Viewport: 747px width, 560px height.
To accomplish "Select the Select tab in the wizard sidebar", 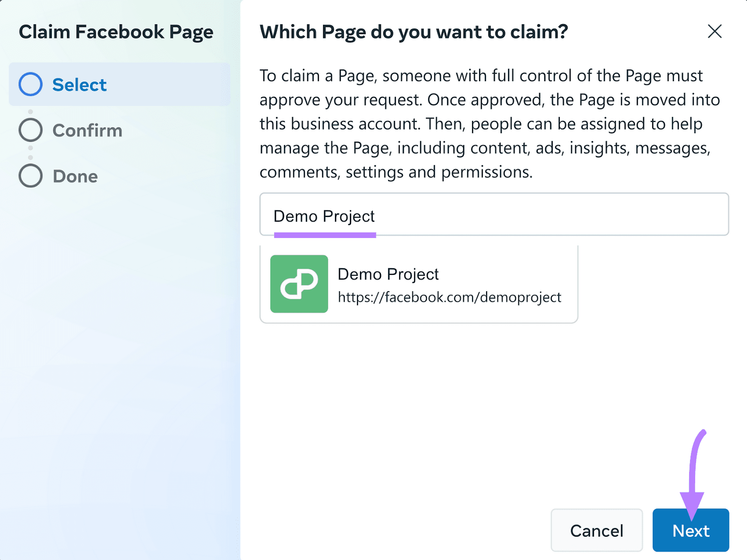I will click(x=79, y=84).
